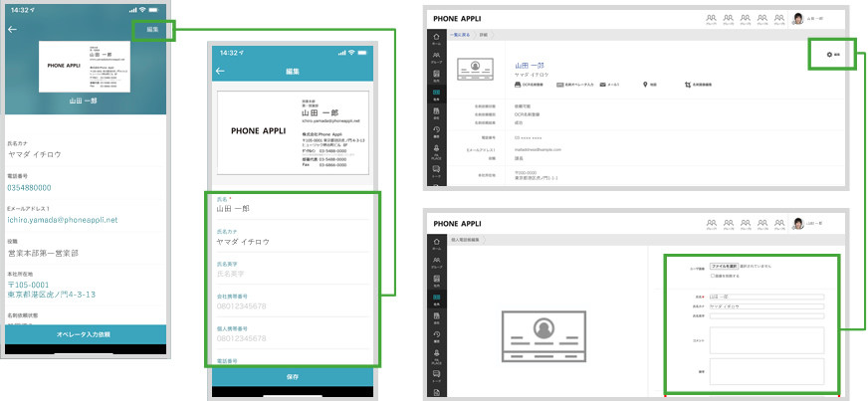Click the 名刺オペレータ入力 keyboard icon
The image size is (868, 401).
point(559,85)
